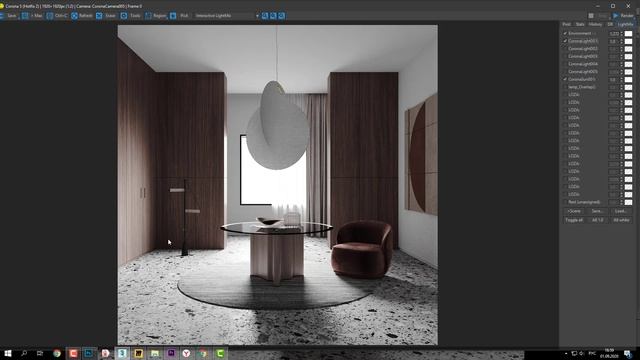Click the grid icon left of Stop
Image resolution: width=640 pixels, height=360 pixels.
coord(591,16)
